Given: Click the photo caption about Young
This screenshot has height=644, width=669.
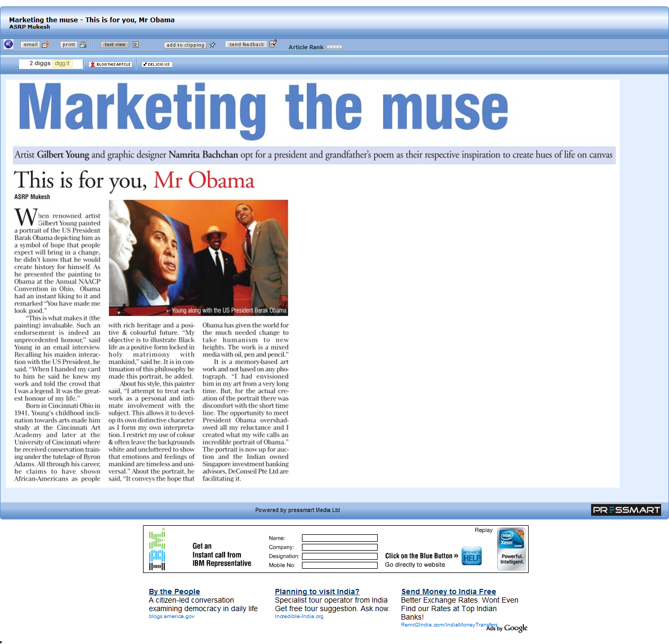Looking at the screenshot, I should (x=228, y=311).
